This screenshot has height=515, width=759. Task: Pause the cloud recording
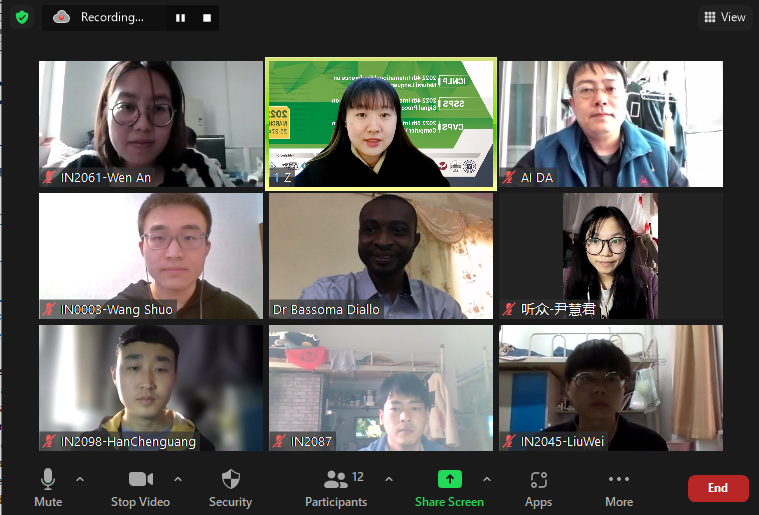coord(181,18)
